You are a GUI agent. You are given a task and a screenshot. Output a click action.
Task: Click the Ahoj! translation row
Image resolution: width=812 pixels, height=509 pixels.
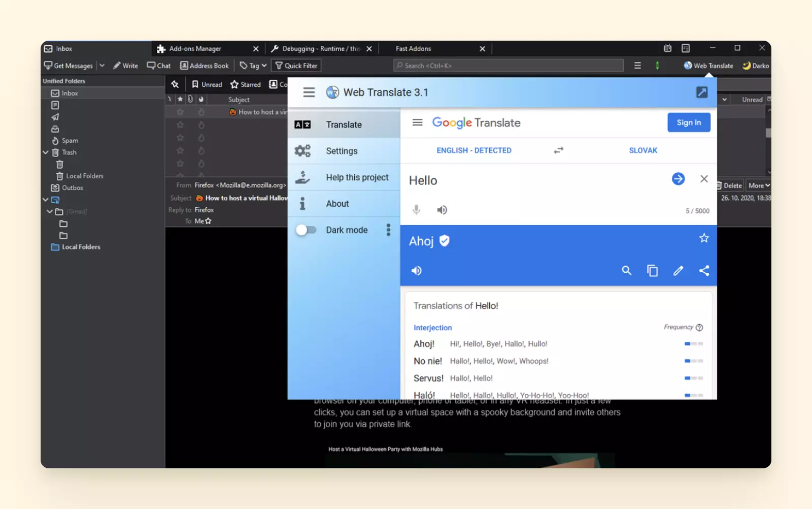558,344
